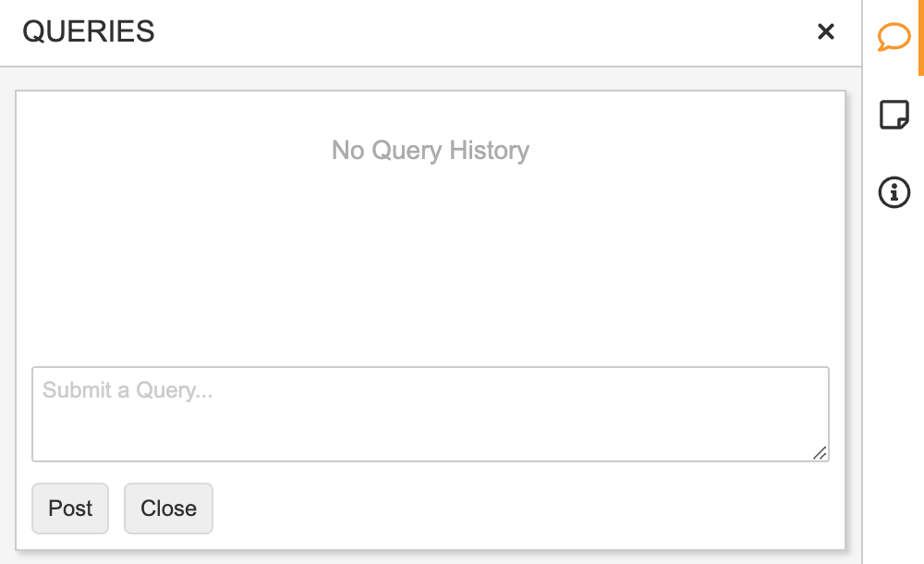Switch to the information sidebar tab

tap(894, 192)
